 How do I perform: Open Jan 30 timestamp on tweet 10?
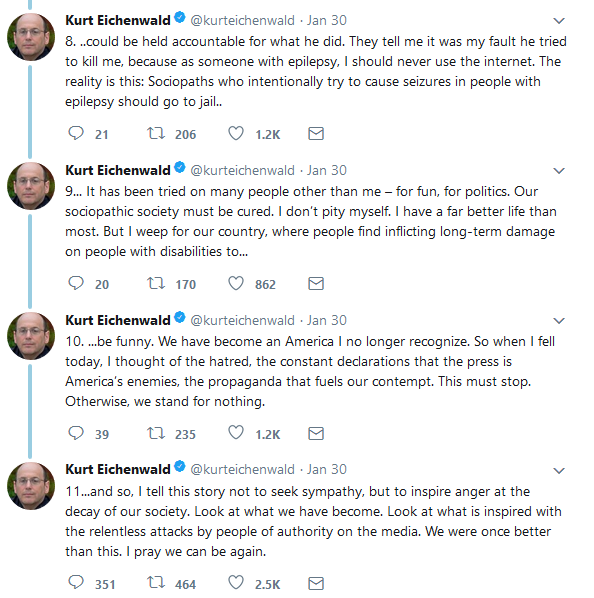coord(327,320)
